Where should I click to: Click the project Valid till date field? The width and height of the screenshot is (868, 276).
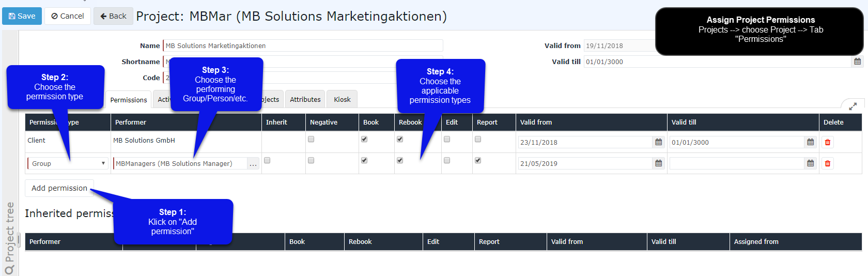717,62
